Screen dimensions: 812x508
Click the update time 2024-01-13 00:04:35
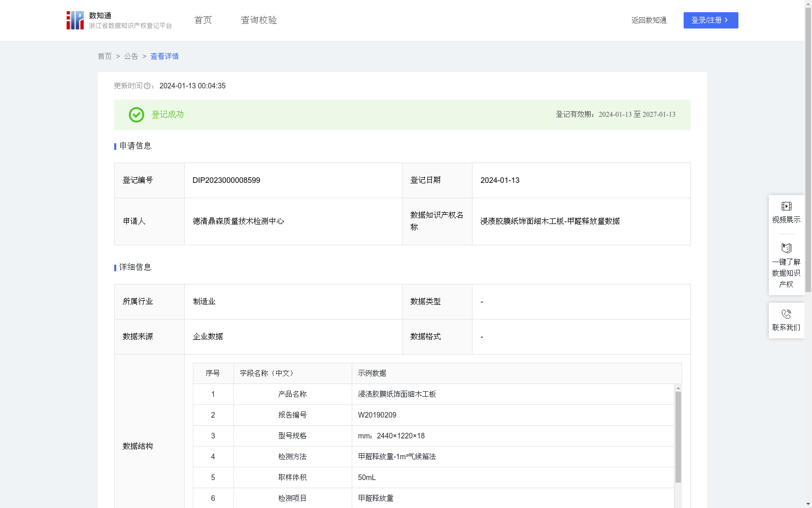(x=192, y=86)
